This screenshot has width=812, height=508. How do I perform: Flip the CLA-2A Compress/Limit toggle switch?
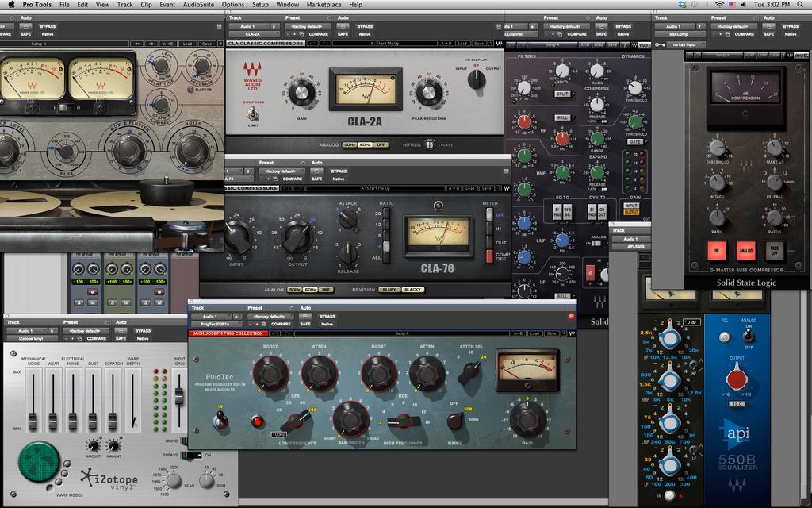pyautogui.click(x=254, y=114)
